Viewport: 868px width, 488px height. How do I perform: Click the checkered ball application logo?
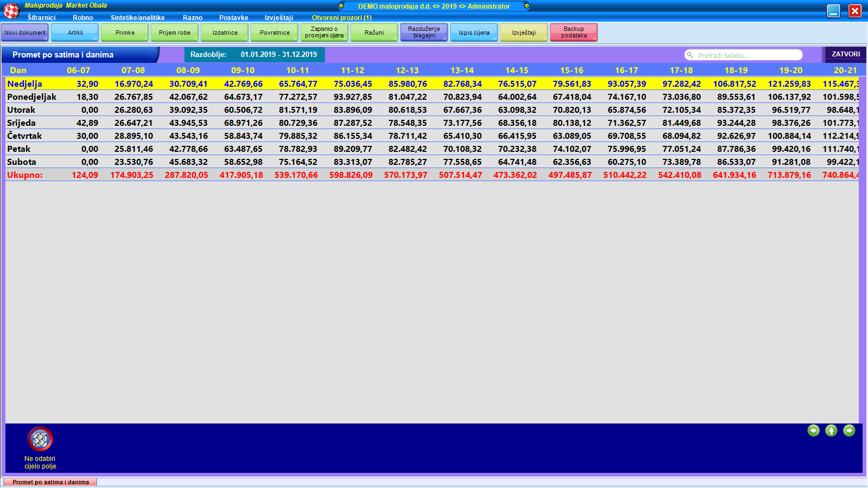tap(12, 10)
